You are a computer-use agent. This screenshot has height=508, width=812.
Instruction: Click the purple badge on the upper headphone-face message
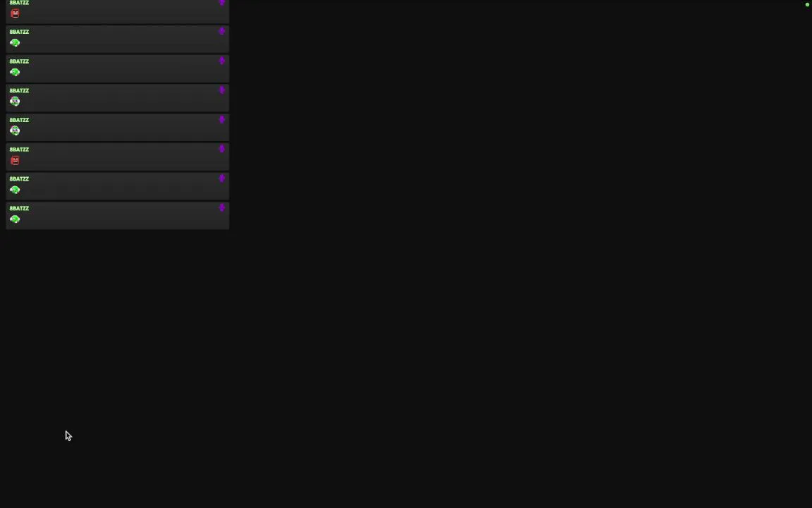(x=221, y=90)
